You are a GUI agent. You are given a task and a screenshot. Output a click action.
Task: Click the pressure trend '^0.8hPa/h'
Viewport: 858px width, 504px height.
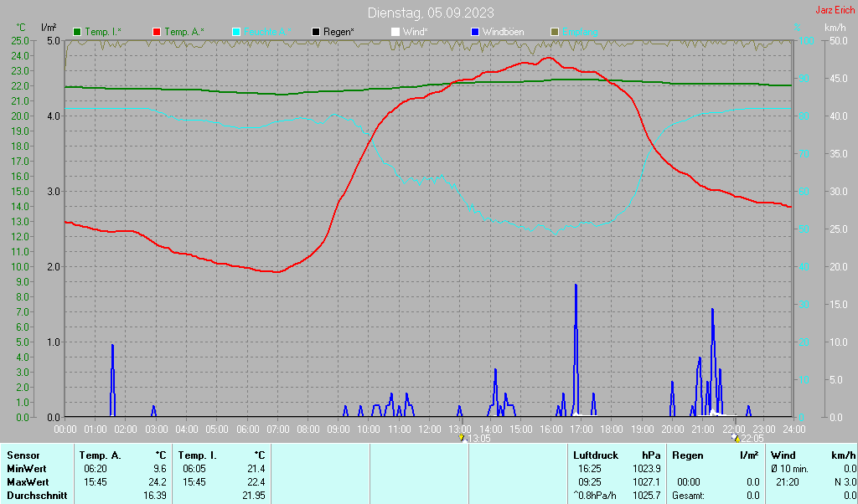(x=594, y=496)
